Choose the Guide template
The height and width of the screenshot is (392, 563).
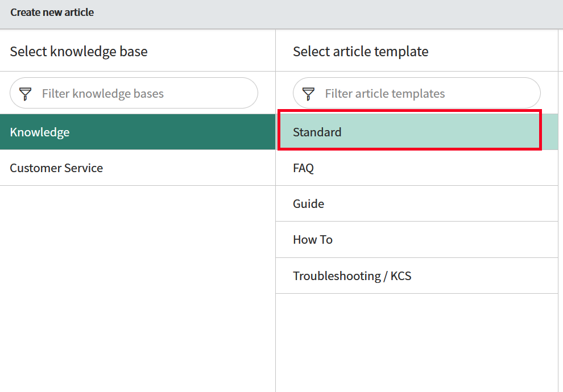pos(417,204)
